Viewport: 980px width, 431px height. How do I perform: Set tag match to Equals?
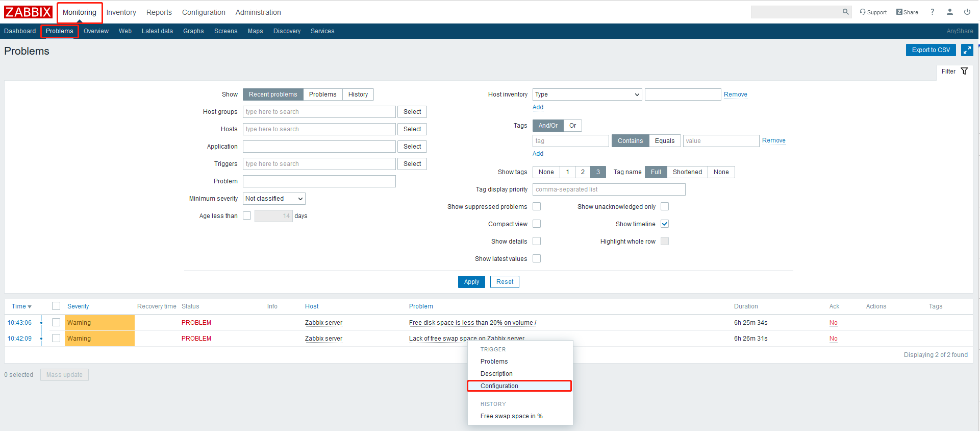point(665,141)
